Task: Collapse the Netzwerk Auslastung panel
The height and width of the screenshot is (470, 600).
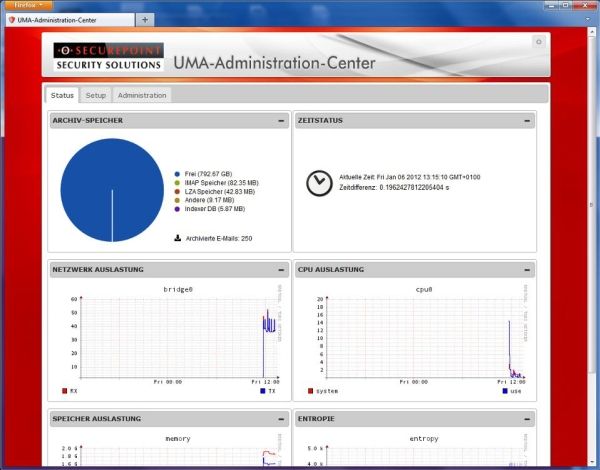Action: tap(281, 270)
